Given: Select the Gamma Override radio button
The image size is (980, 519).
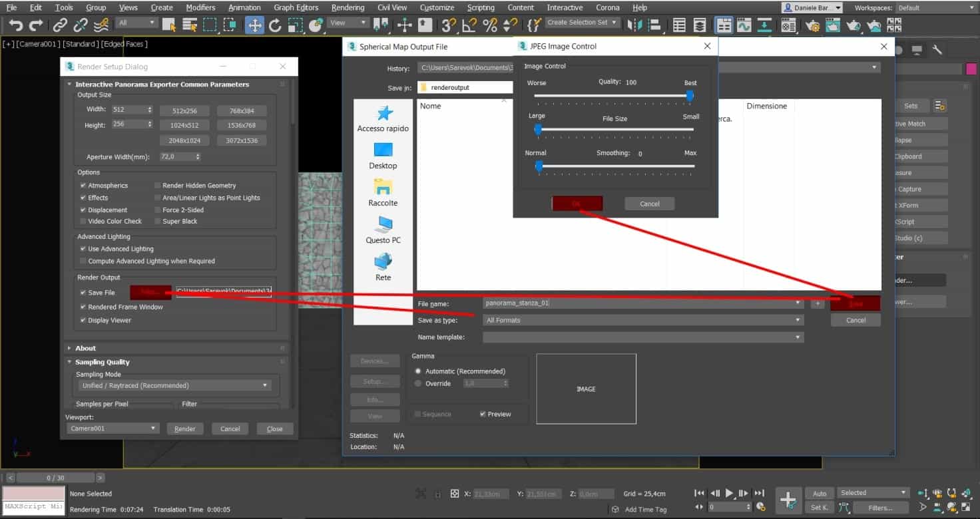Looking at the screenshot, I should pyautogui.click(x=417, y=383).
